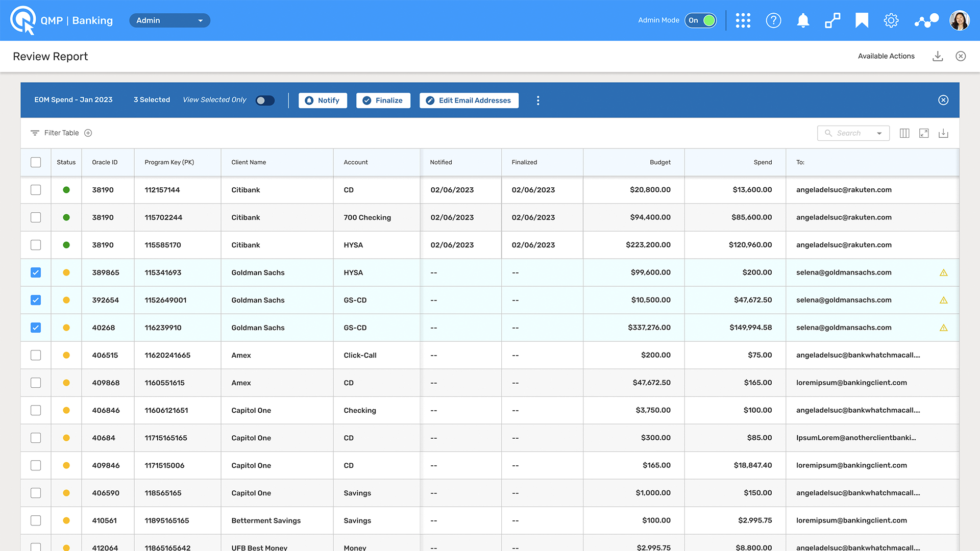
Task: Sort by Program Key (PK) column header
Action: [169, 162]
